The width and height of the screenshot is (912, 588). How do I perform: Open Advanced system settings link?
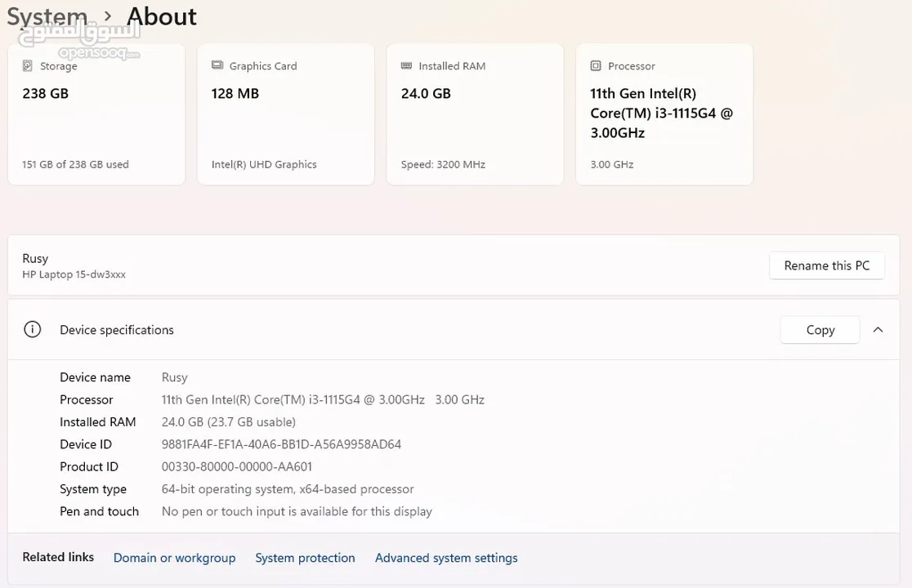(446, 558)
